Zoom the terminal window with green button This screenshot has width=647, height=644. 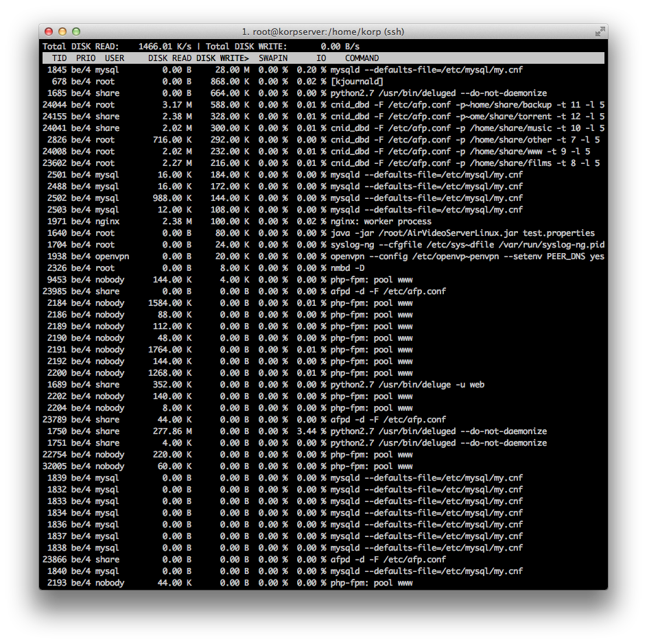(x=76, y=32)
